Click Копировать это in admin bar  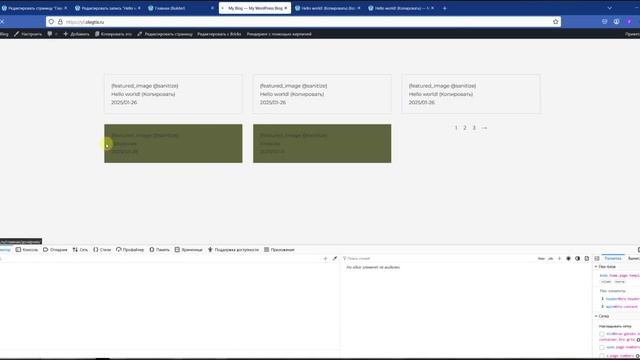(x=113, y=34)
